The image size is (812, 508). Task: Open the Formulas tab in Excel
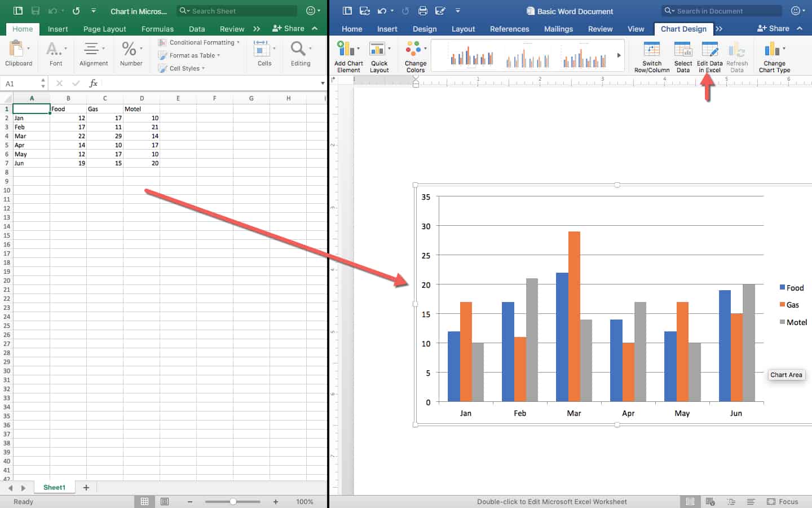pos(157,29)
